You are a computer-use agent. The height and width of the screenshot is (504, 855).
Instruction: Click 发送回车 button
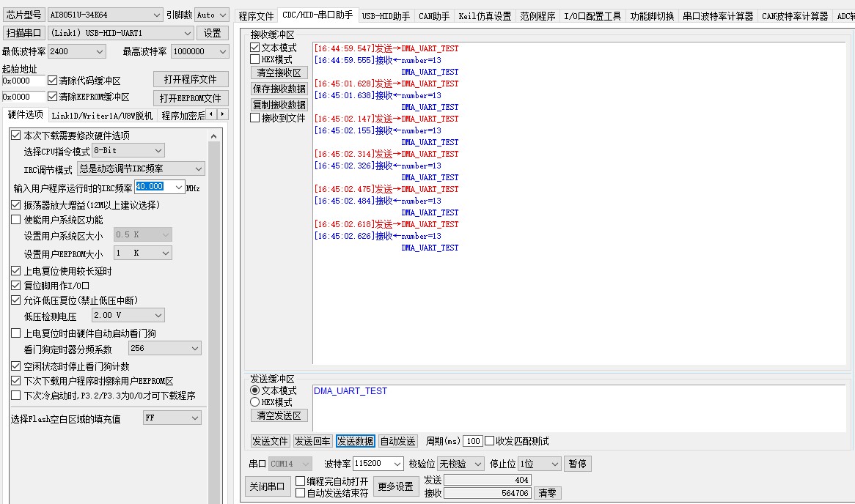pyautogui.click(x=312, y=441)
